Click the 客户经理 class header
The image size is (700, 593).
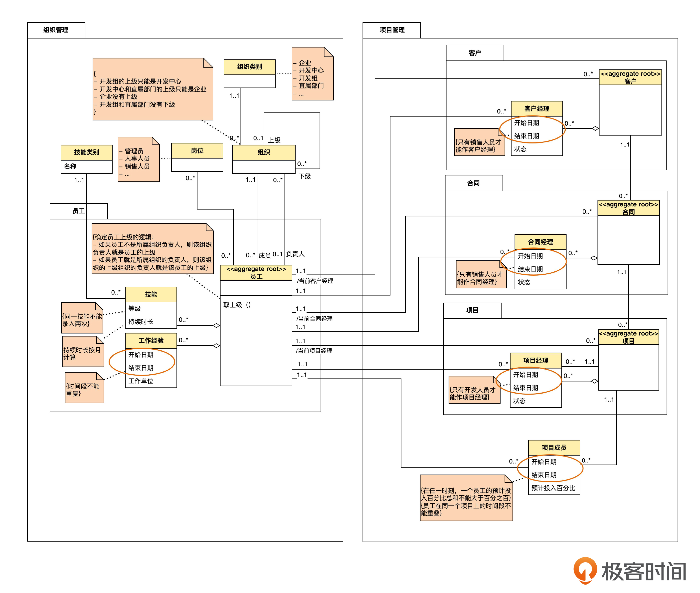point(536,109)
